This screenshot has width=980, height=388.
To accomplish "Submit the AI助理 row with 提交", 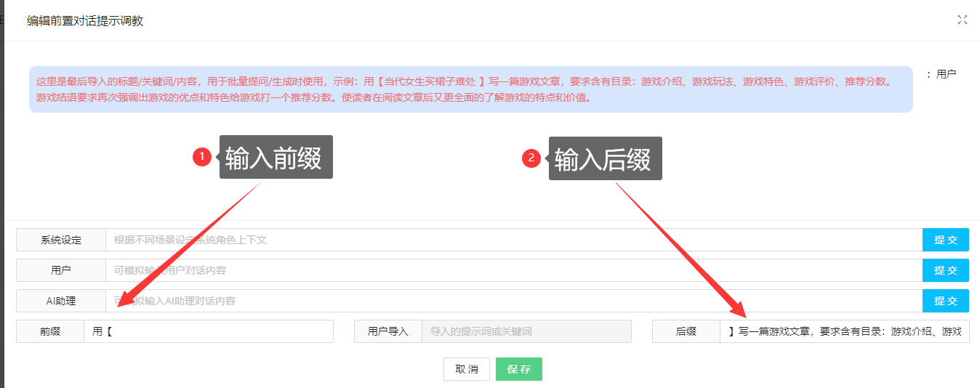I will [x=946, y=301].
